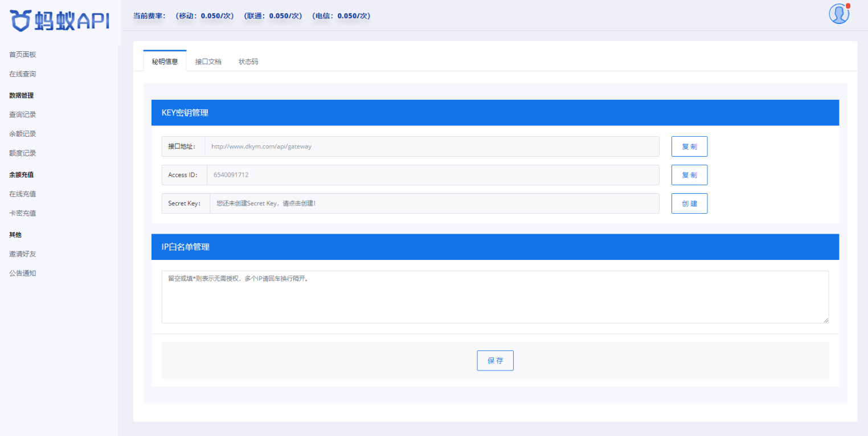Click the Access ID field
Image resolution: width=868 pixels, height=436 pixels.
point(433,175)
